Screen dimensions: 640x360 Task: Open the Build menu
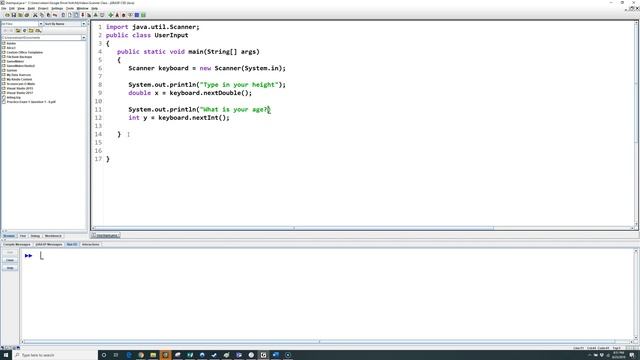click(x=31, y=8)
